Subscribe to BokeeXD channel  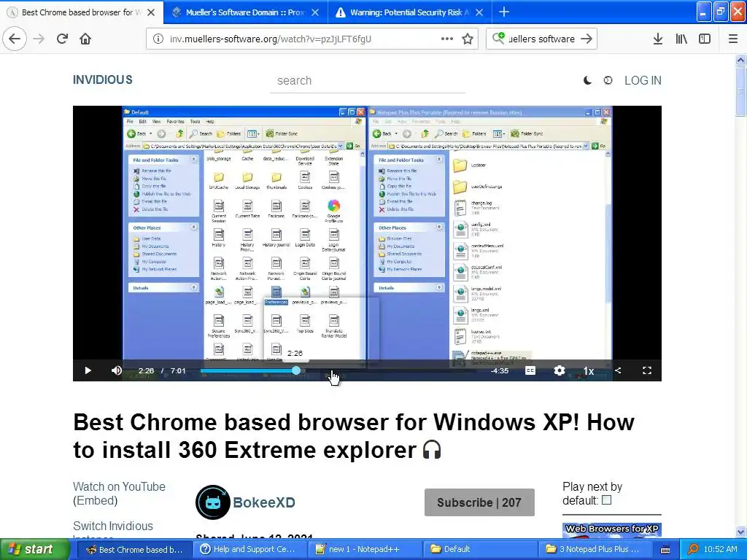click(479, 502)
